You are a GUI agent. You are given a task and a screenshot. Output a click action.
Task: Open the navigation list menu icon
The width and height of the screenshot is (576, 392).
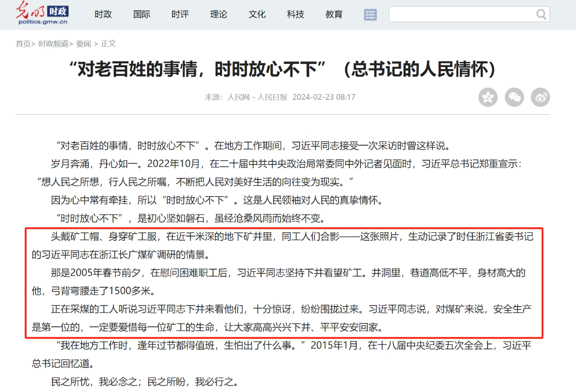pyautogui.click(x=370, y=14)
